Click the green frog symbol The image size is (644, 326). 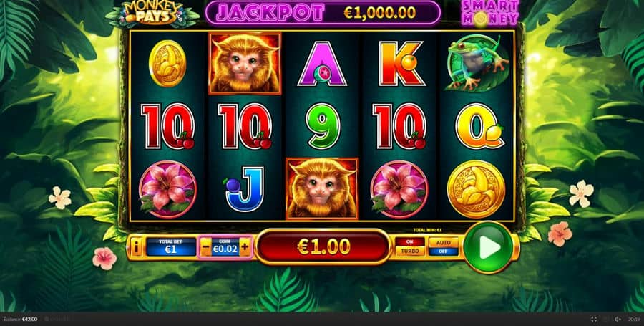pos(477,63)
